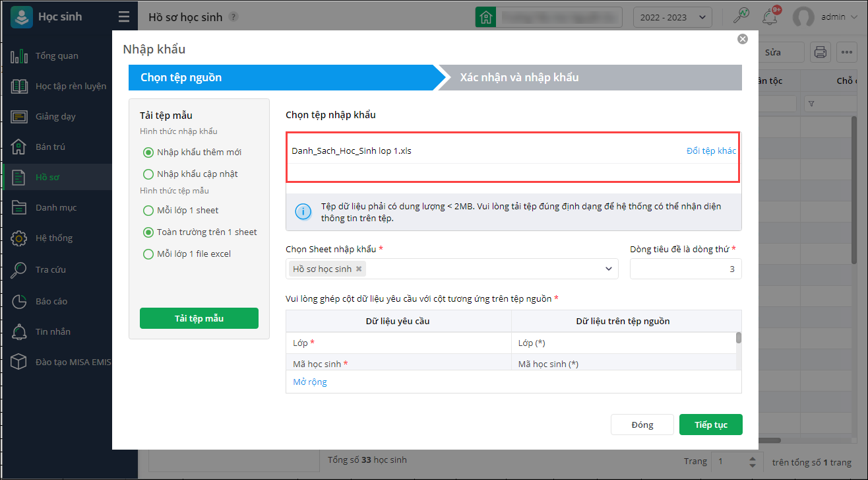Click the Học tập rèn luyện book icon

[x=19, y=86]
